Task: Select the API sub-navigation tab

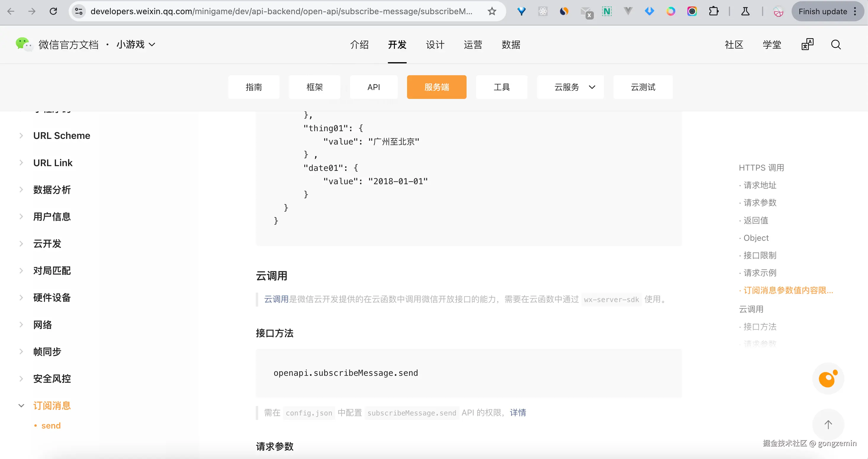Action: [x=373, y=87]
